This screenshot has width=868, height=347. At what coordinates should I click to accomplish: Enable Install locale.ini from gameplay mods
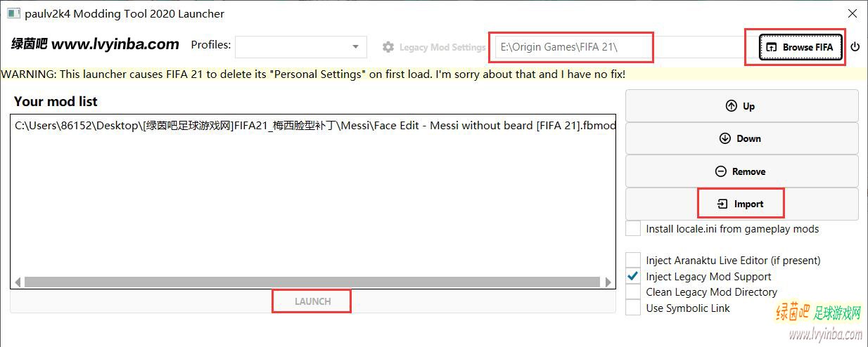click(x=633, y=229)
